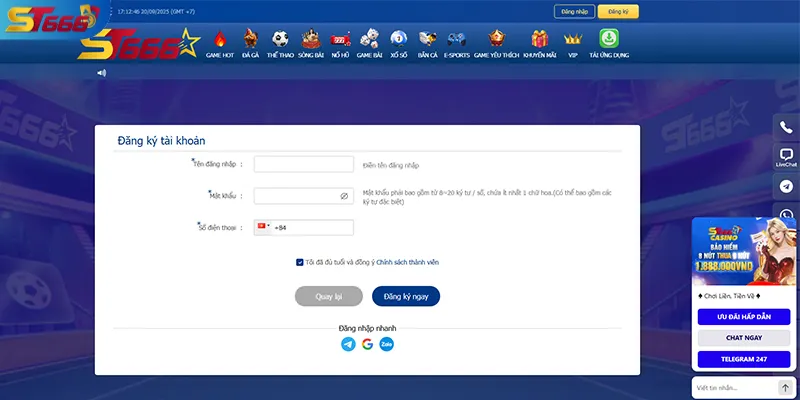Show password using the eye toggle
The image size is (800, 400).
(344, 196)
